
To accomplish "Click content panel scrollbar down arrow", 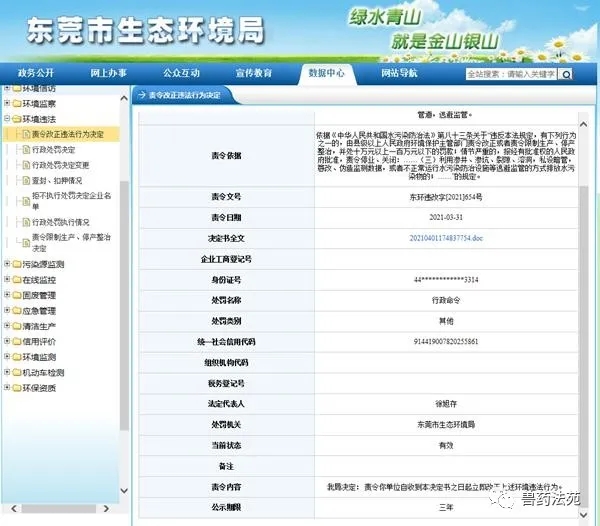I will pyautogui.click(x=583, y=515).
